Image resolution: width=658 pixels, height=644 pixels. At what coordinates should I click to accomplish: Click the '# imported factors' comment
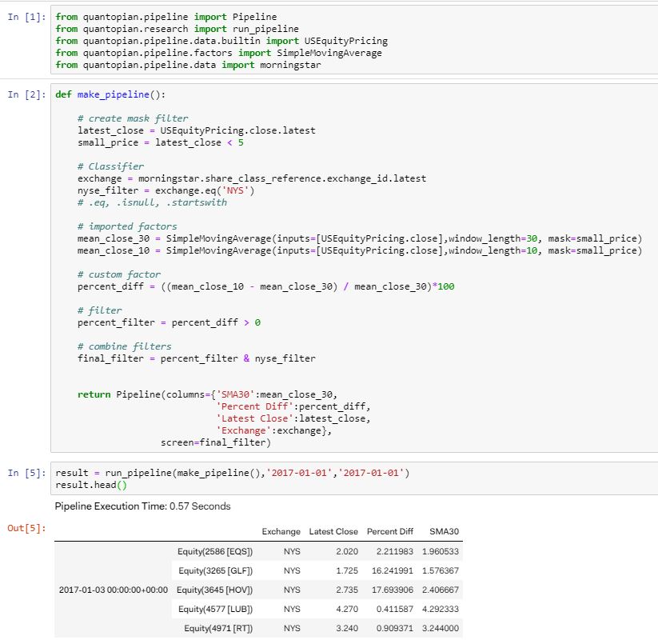tap(127, 226)
